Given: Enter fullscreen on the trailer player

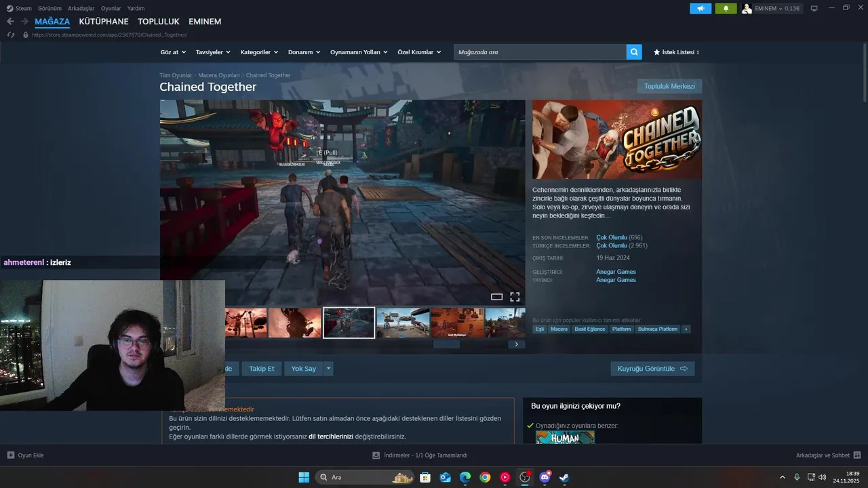Looking at the screenshot, I should tap(515, 297).
